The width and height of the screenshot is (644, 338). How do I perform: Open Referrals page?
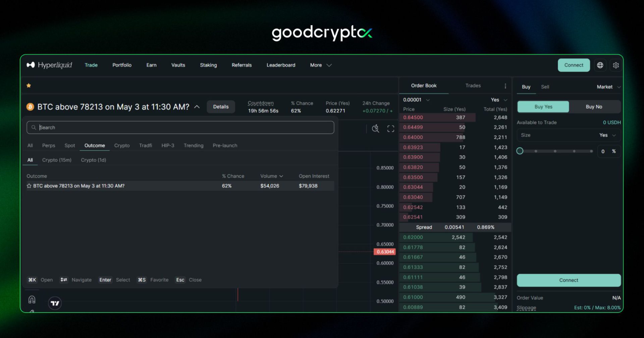(241, 65)
